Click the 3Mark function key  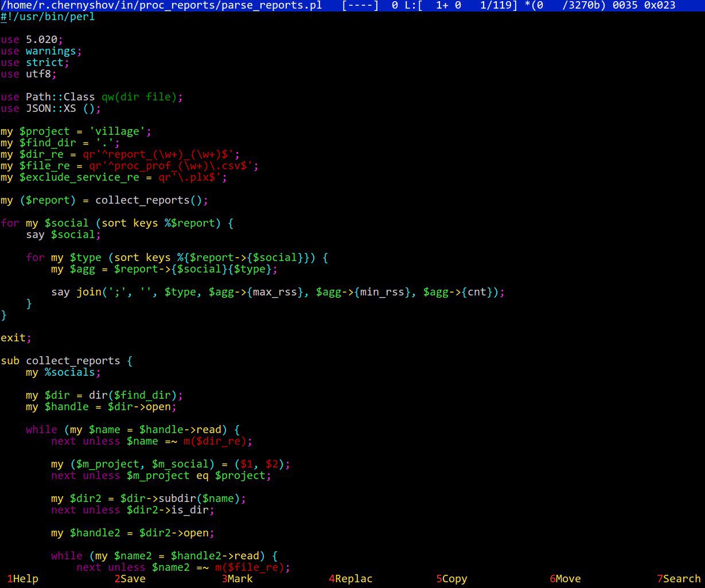coord(237,579)
